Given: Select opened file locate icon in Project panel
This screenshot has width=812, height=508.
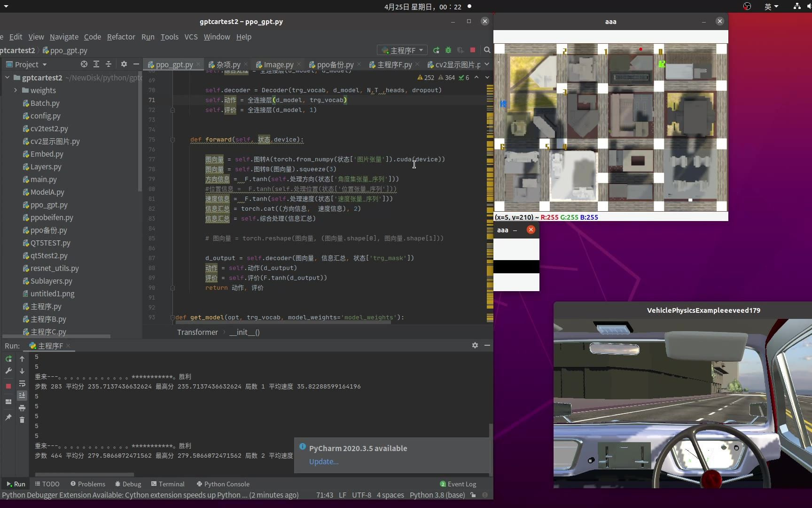Looking at the screenshot, I should click(x=84, y=64).
